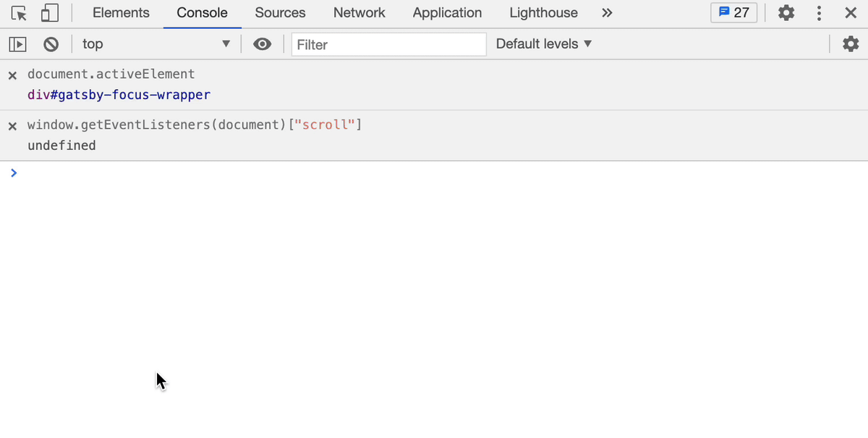Open the JavaScript context dropdown labeled top
The image size is (868, 438).
pyautogui.click(x=156, y=44)
